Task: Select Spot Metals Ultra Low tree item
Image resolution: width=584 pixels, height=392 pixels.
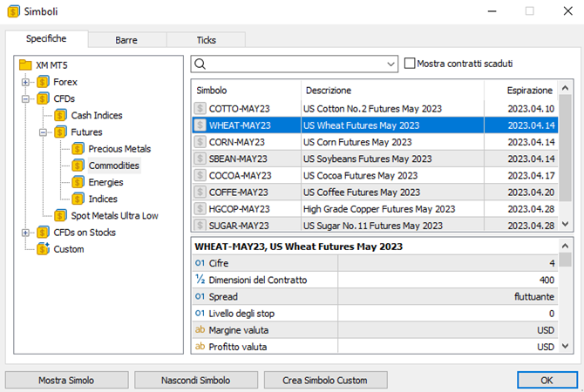Action: [115, 215]
